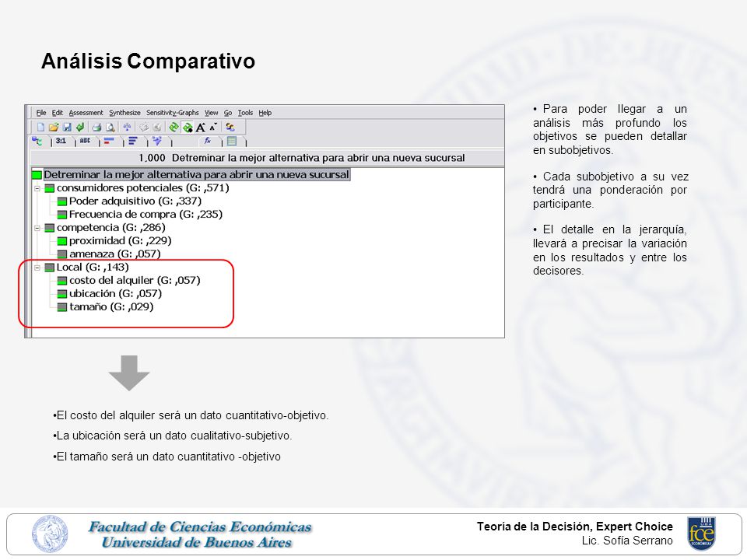Click the header bar showing 1,000 goal priority

[267, 158]
